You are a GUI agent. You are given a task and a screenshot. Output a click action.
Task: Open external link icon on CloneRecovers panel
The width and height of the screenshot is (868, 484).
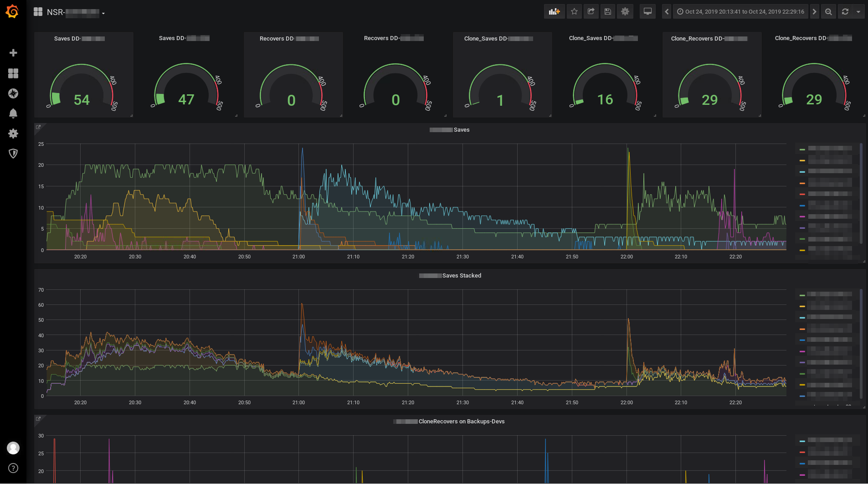[38, 419]
